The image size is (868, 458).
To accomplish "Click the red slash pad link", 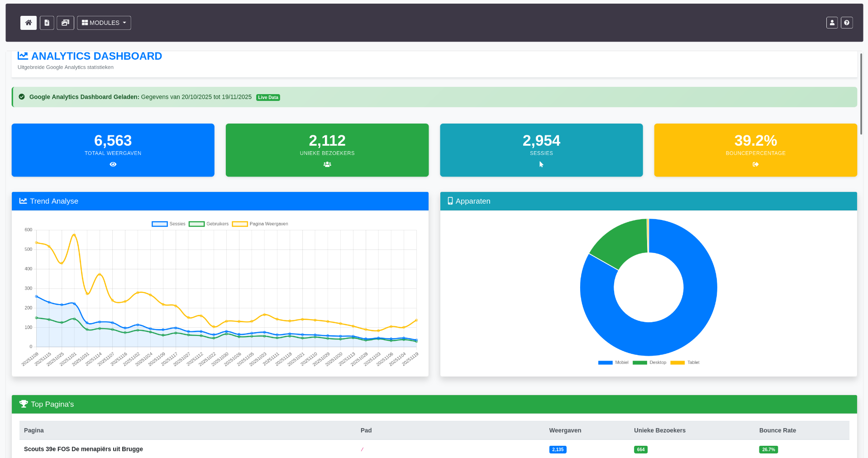I will pyautogui.click(x=362, y=449).
